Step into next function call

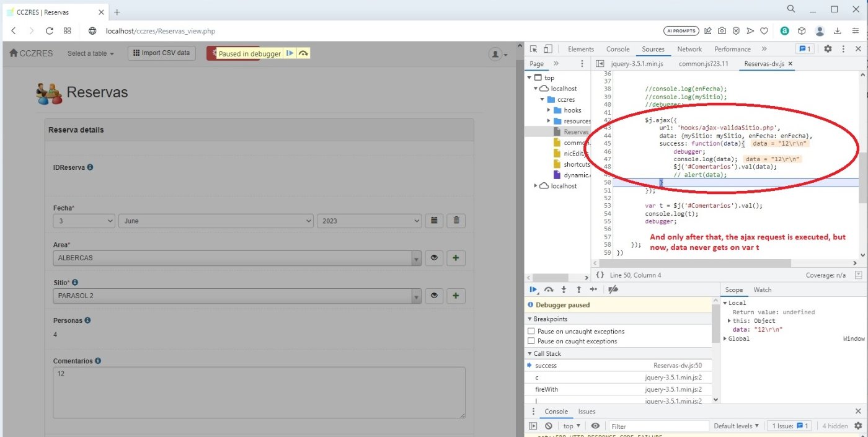(564, 289)
